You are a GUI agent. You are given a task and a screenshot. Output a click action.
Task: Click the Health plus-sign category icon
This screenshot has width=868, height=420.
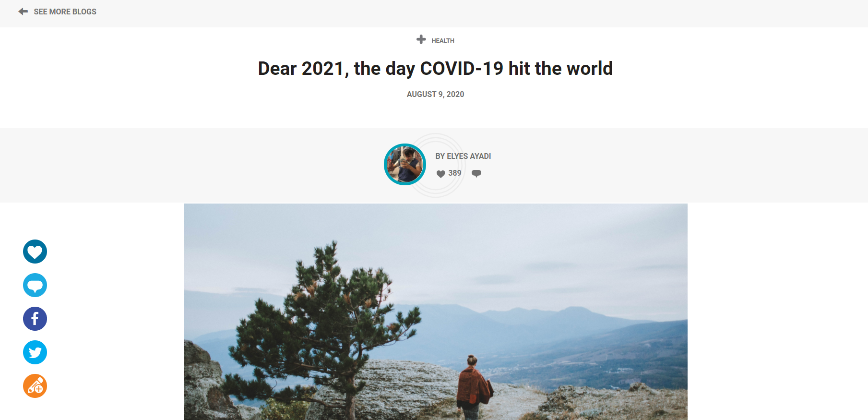pos(421,40)
